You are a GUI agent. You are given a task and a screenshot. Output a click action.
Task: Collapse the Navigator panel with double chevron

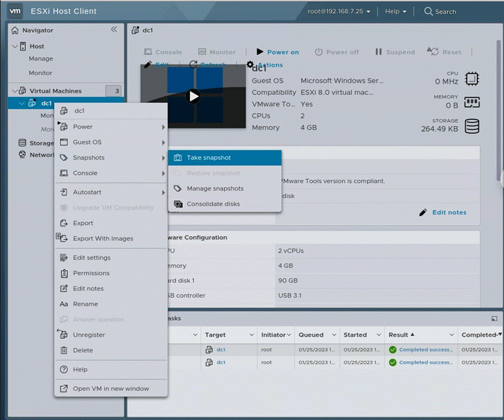[114, 30]
